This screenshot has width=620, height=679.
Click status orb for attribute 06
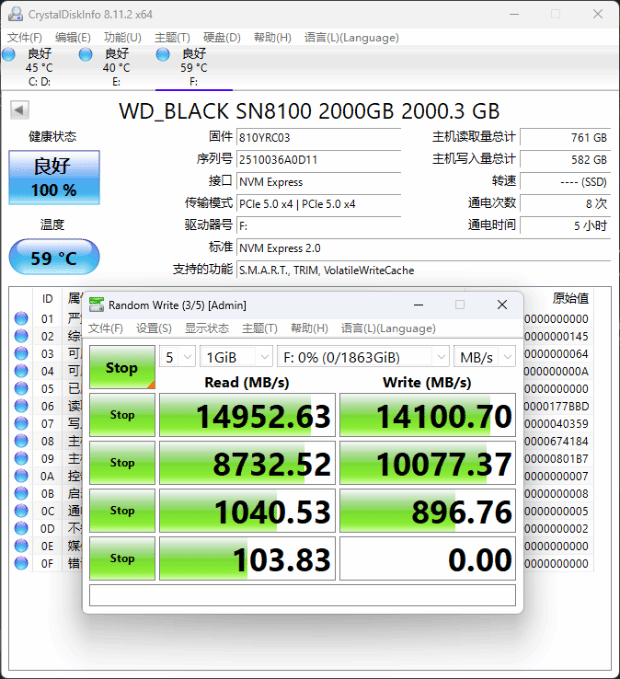tap(21, 406)
